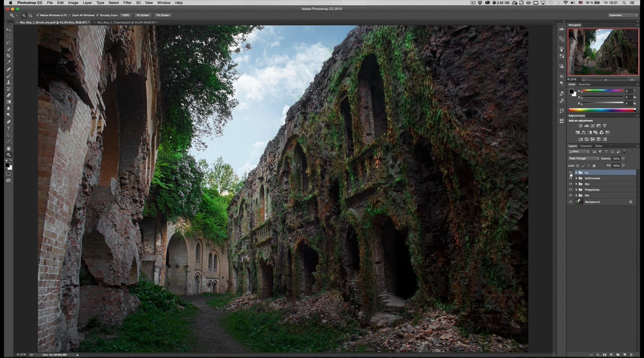Add a Levels adjustment

[x=586, y=126]
